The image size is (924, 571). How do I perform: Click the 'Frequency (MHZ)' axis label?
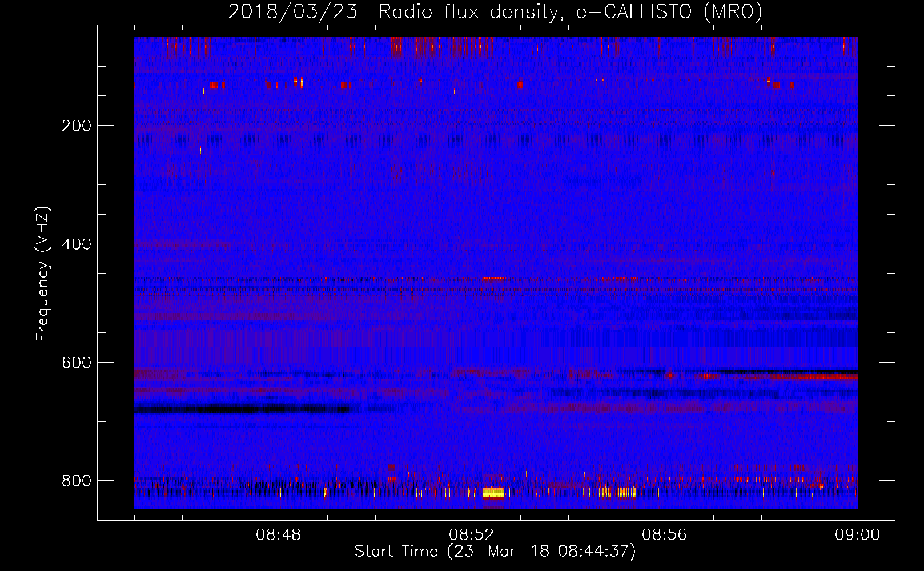click(43, 274)
